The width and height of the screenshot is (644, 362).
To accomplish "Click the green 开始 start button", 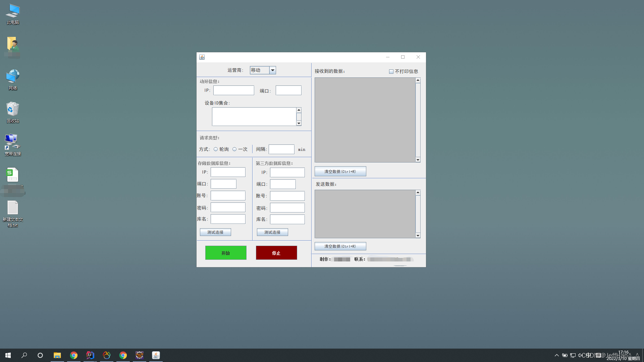I will tap(225, 253).
